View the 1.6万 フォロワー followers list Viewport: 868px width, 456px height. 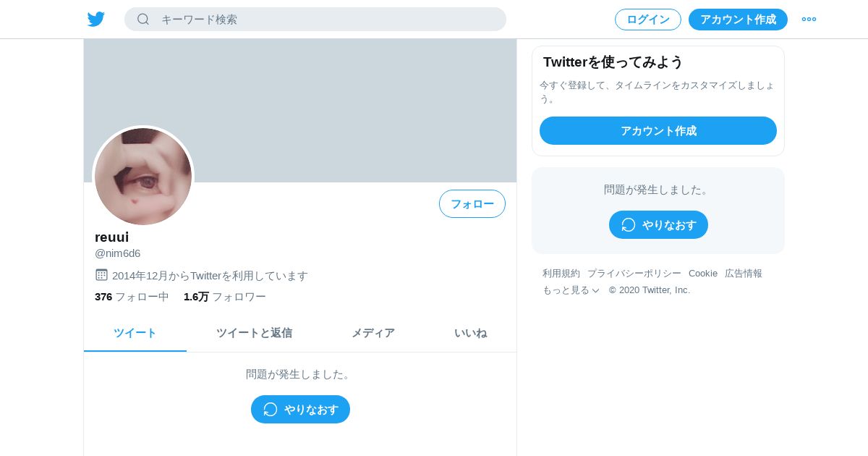pyautogui.click(x=225, y=297)
